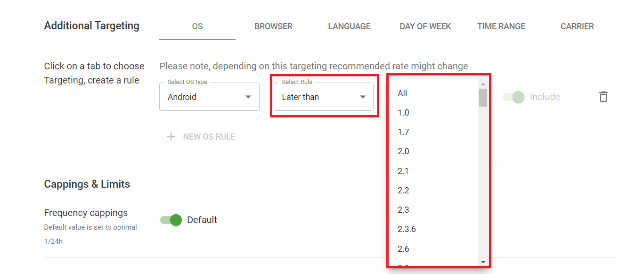Select the Time Range tab

[501, 26]
